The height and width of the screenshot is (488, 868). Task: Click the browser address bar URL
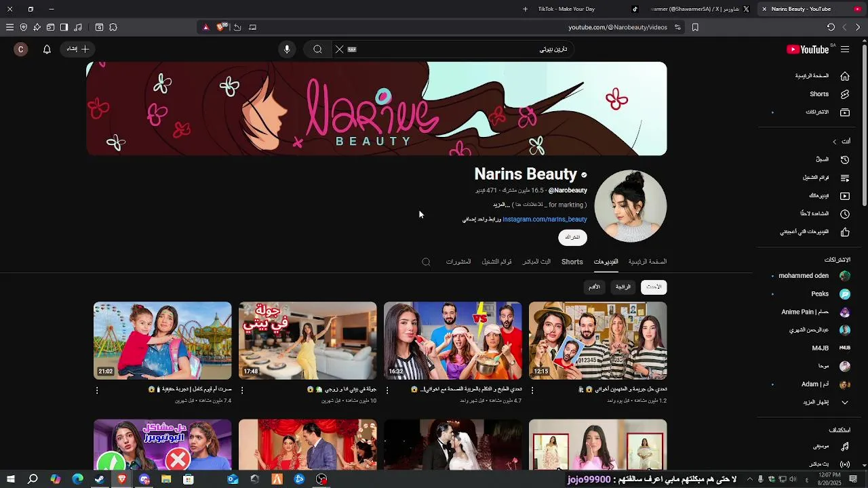pyautogui.click(x=618, y=27)
